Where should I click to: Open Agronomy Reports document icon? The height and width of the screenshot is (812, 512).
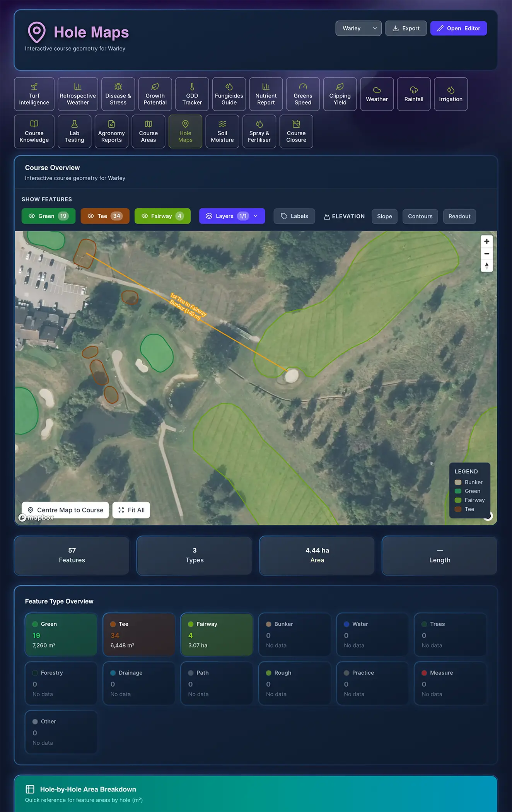pos(111,124)
